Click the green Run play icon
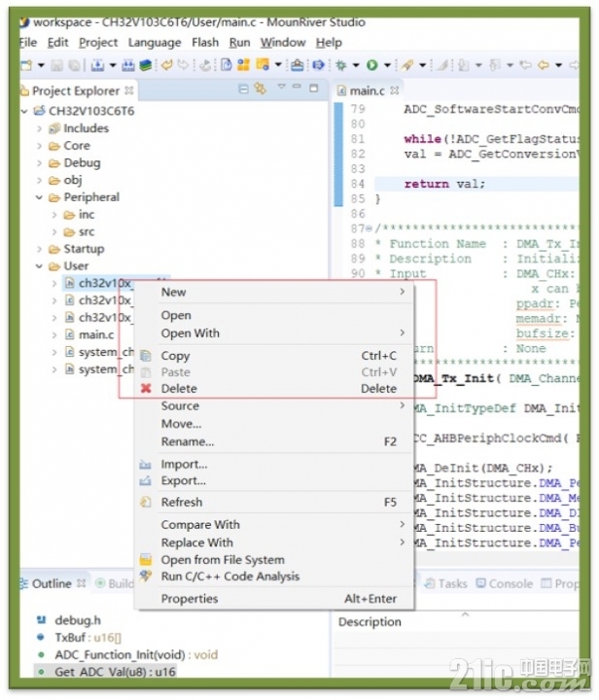The image size is (599, 700). pos(371,66)
